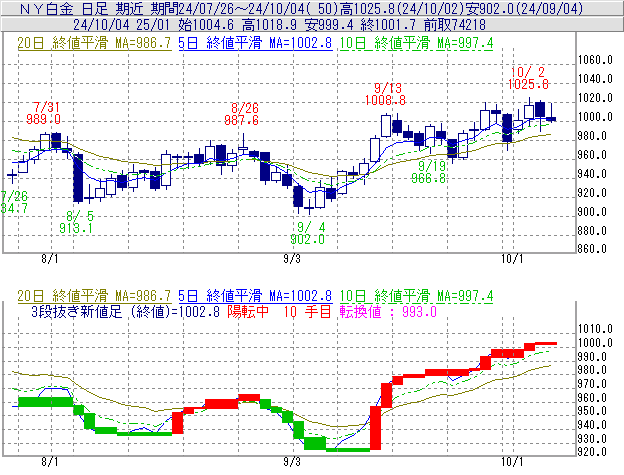624x475 pixels.
Task: Select the 7/31 989.0 high annotation
Action: point(44,113)
